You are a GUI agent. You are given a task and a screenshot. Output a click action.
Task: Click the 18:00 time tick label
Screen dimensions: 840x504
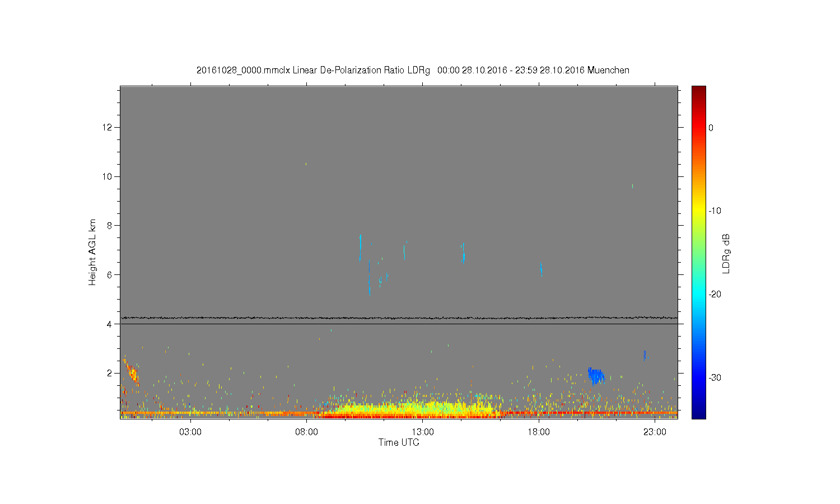coord(539,432)
